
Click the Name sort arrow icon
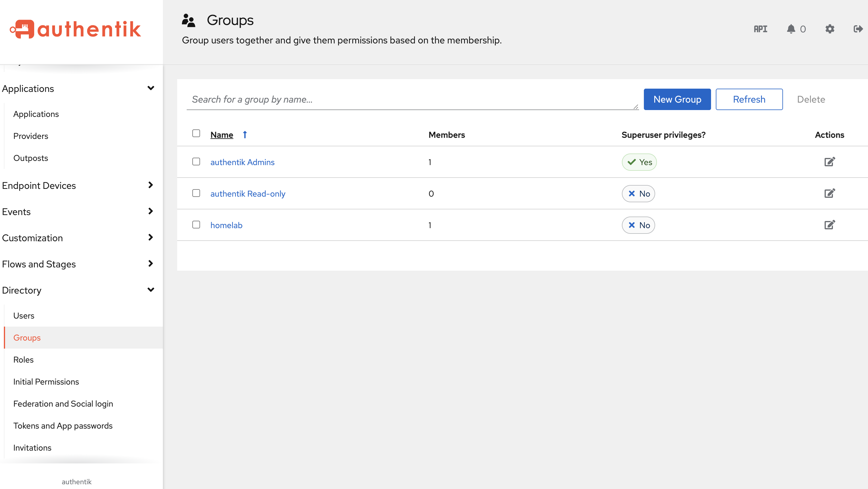(245, 134)
